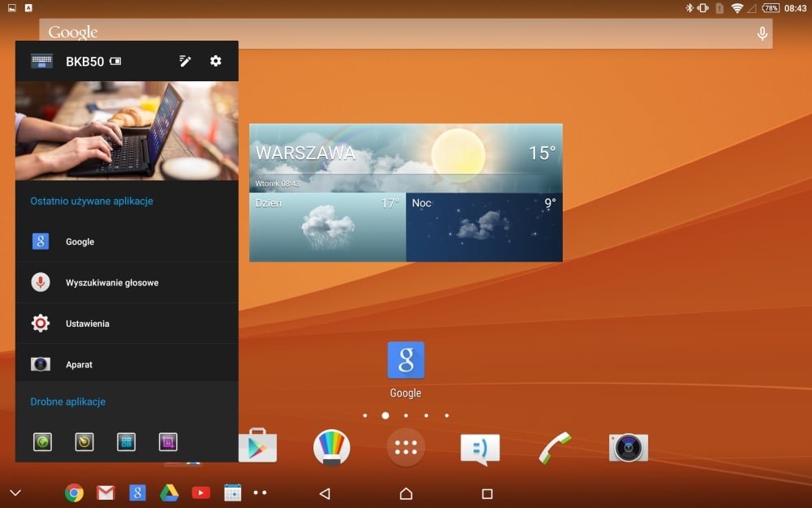
Task: Tap the 'Drobne aplikacje' heading
Action: (x=68, y=402)
